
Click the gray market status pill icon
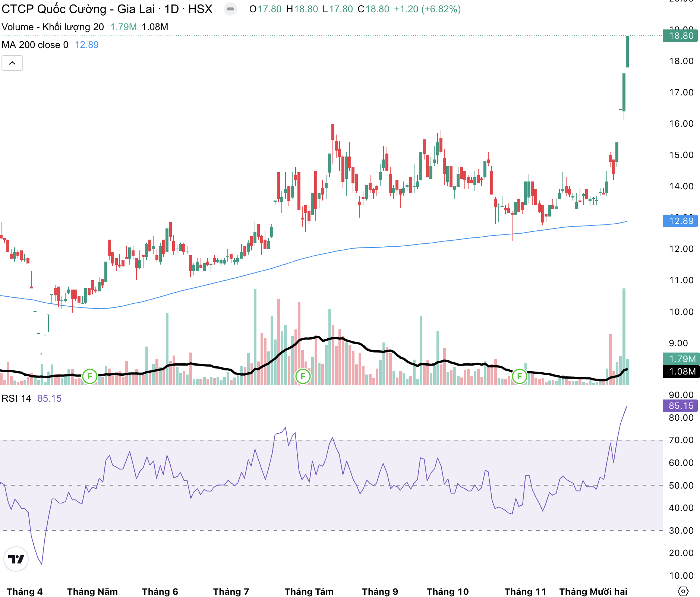click(230, 9)
